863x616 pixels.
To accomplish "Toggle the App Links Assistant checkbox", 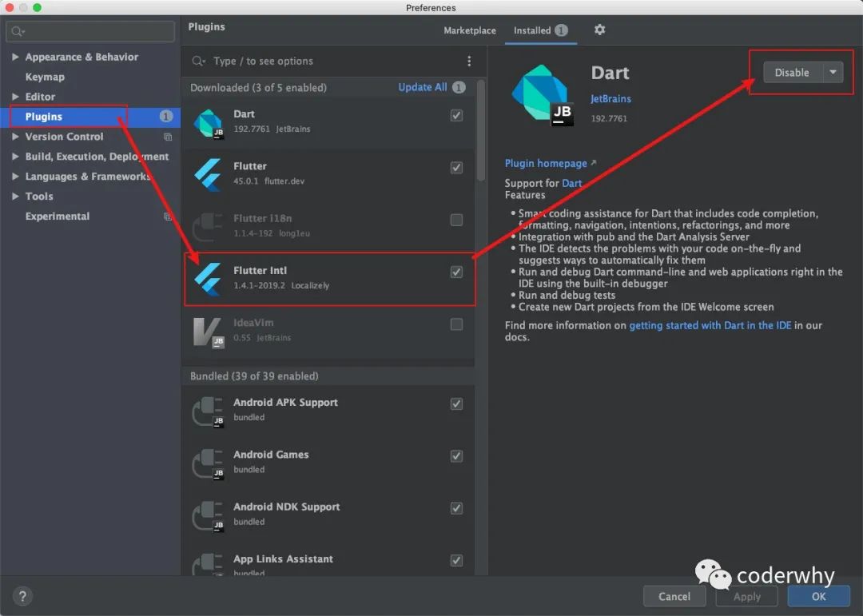I will click(x=456, y=560).
